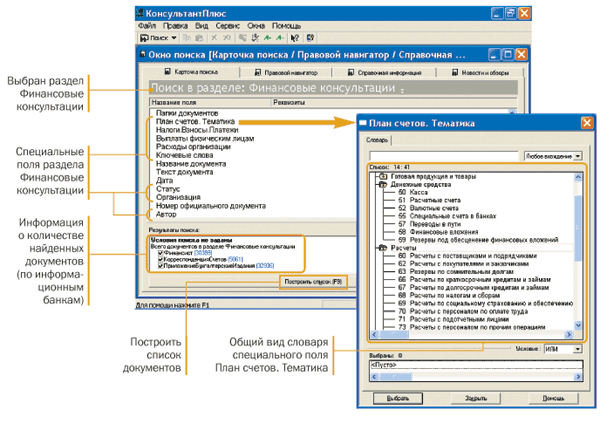The image size is (600, 430).
Task: Switch to the Правовой навигатор tab
Action: [x=286, y=72]
